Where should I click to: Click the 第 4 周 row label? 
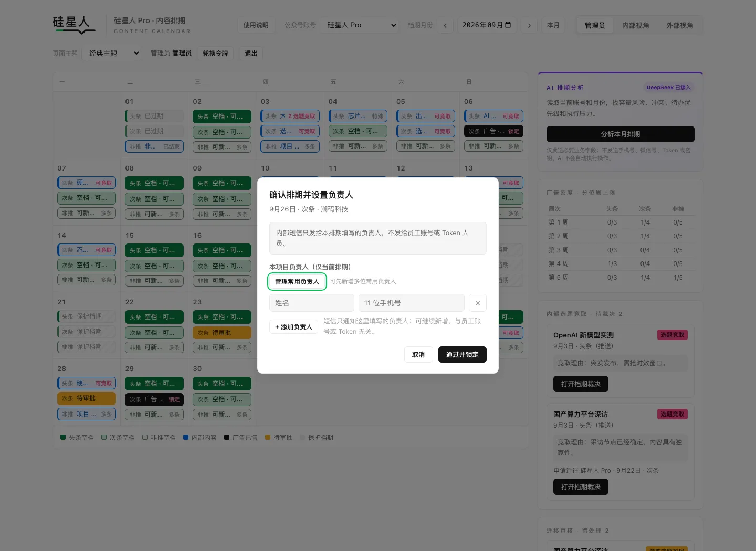click(559, 264)
